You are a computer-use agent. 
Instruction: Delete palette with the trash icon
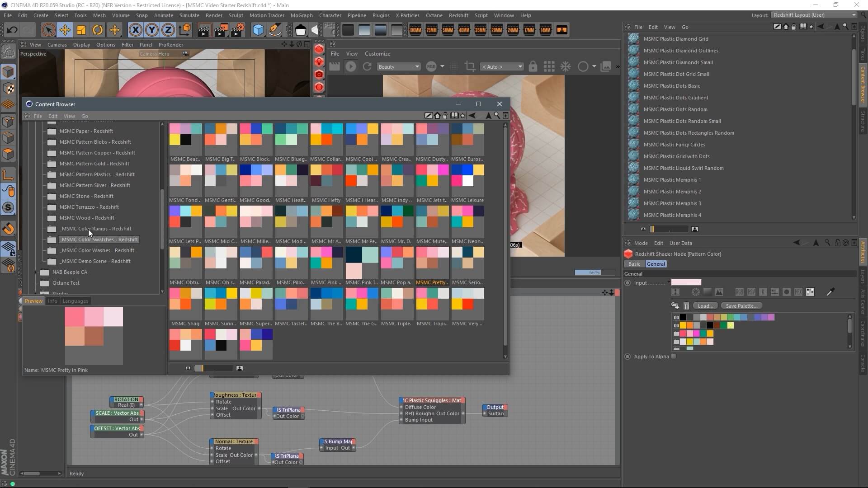tap(686, 306)
